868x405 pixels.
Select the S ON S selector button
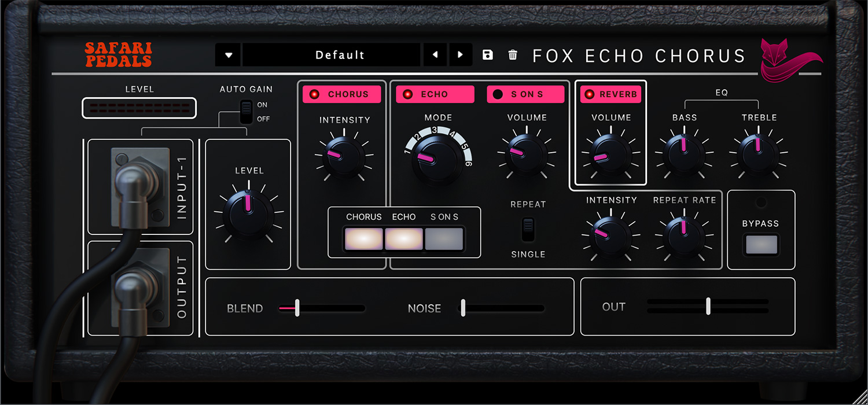[444, 239]
